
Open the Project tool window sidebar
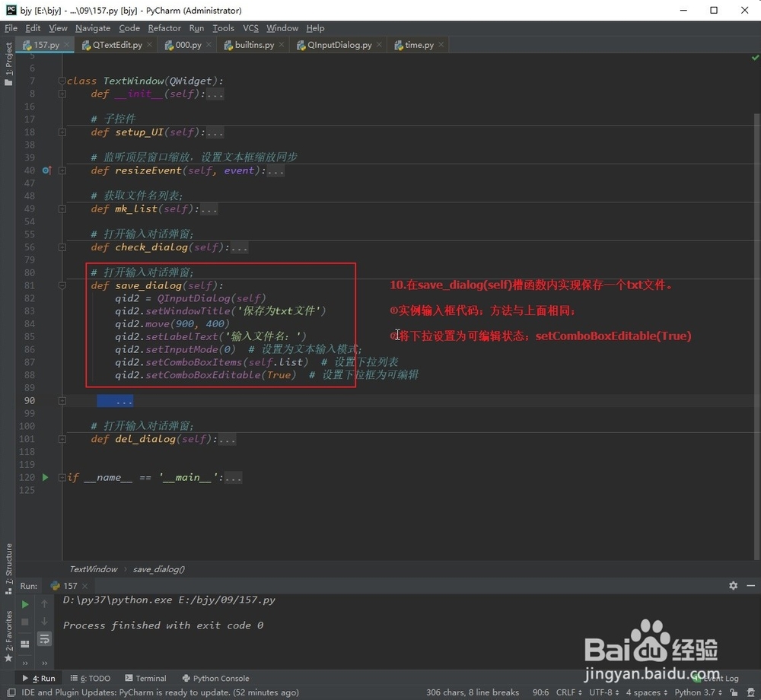pos(8,64)
